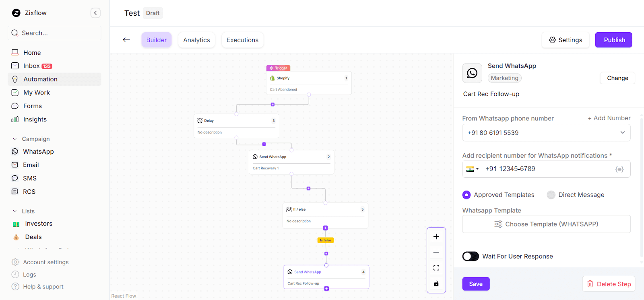Click the Inbox envelope icon
This screenshot has width=644, height=300.
tap(15, 66)
